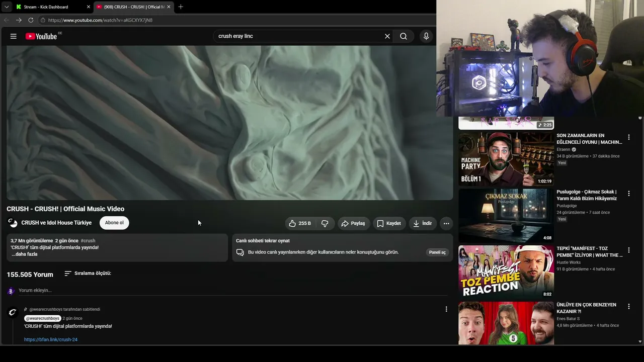Select the #crush hashtag
Screen dimensions: 644x362
pos(88,241)
